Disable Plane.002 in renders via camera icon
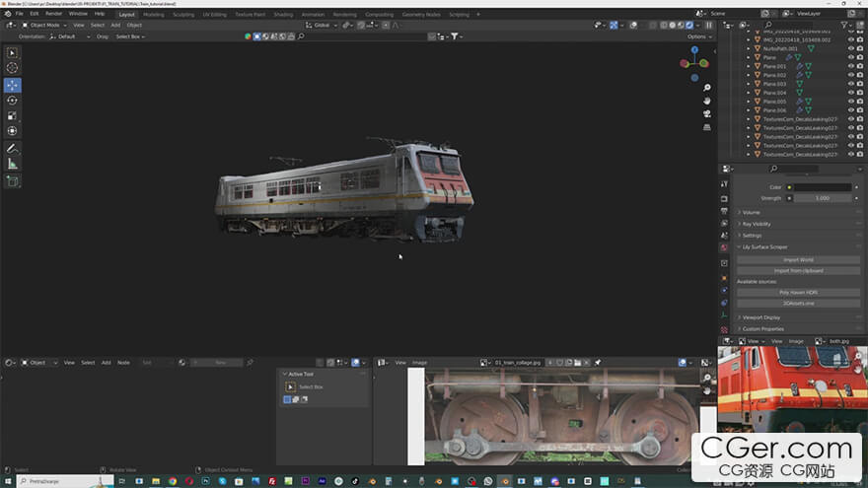The image size is (868, 488). [x=860, y=75]
